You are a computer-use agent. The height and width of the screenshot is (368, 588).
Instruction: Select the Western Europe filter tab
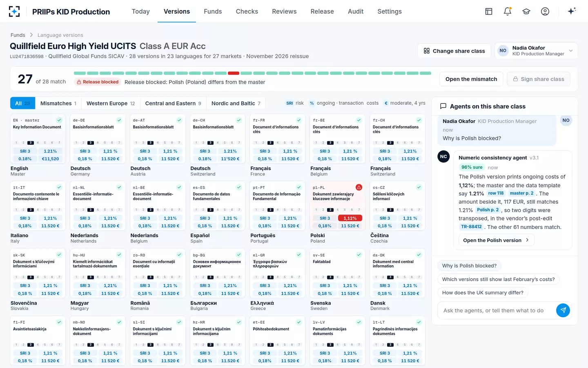[111, 103]
